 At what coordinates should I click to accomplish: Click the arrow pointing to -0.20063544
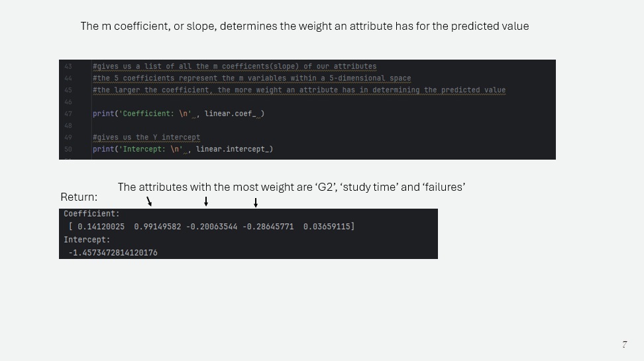[x=206, y=201]
